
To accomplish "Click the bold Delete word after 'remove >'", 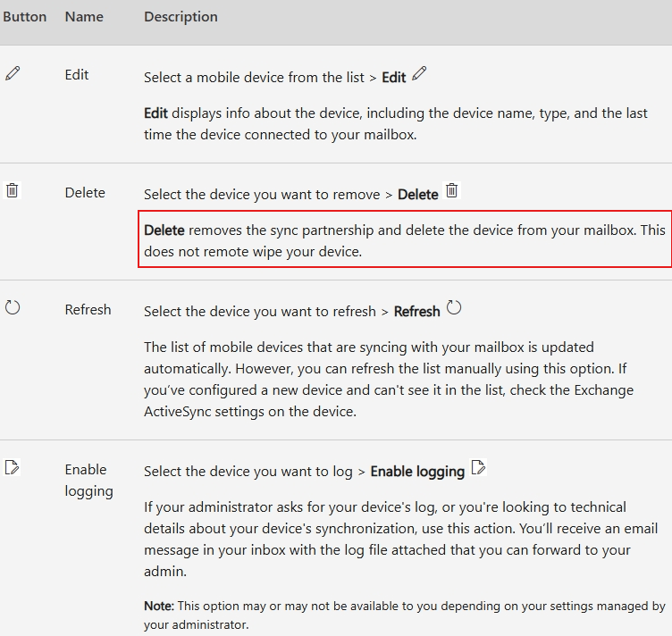I will [x=418, y=195].
